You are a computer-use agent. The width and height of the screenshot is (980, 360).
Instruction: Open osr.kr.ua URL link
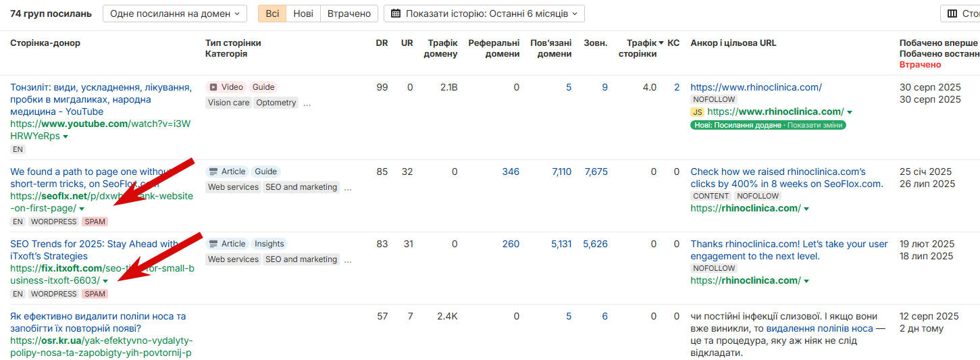pyautogui.click(x=101, y=346)
